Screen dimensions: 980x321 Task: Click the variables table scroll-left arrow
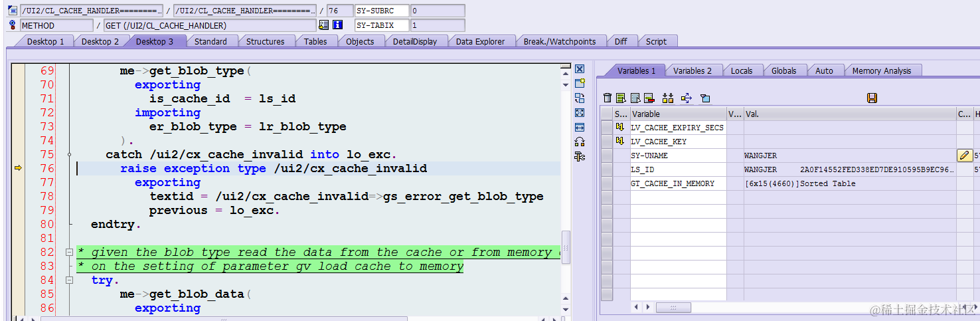(637, 307)
